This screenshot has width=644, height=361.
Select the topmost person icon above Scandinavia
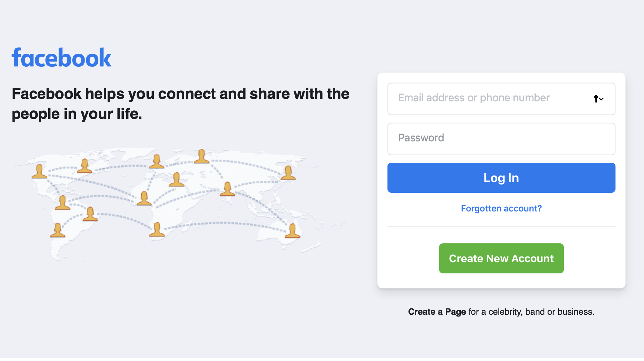(201, 156)
